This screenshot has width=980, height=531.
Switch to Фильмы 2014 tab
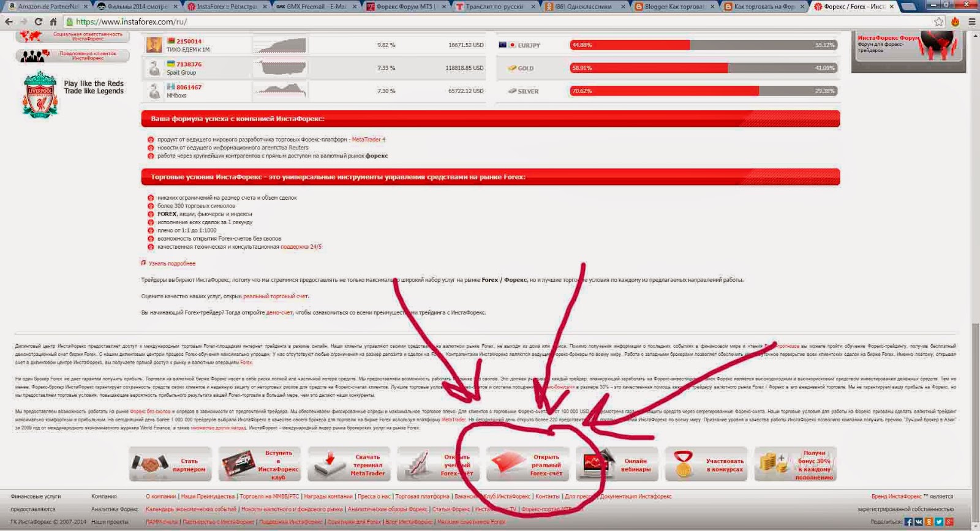coord(138,7)
